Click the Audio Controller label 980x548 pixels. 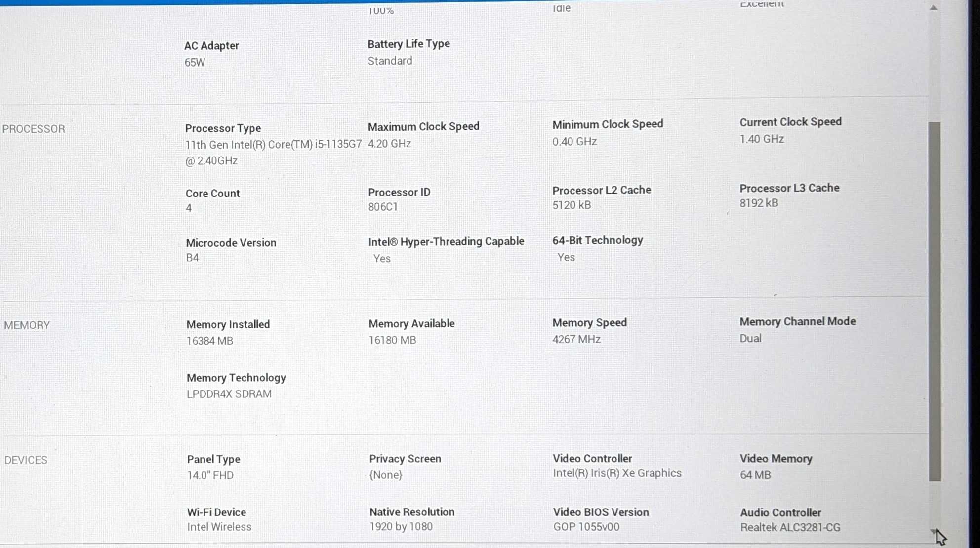(780, 513)
